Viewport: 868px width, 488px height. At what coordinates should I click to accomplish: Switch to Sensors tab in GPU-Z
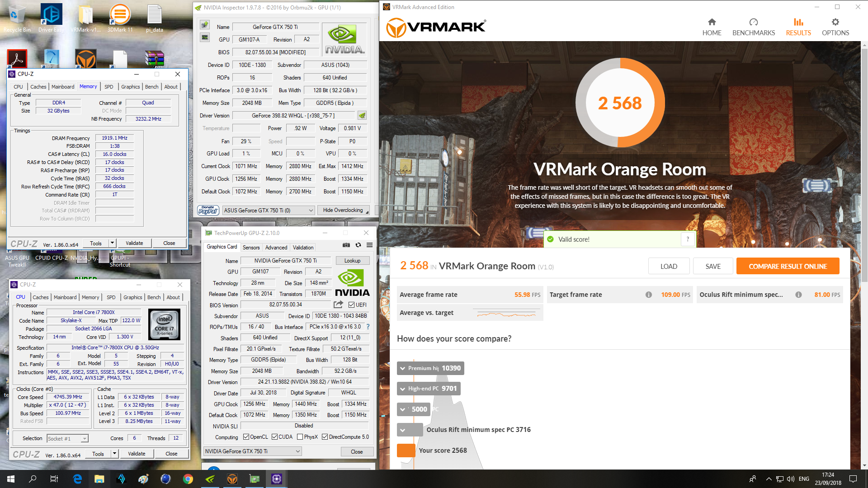[x=251, y=247]
